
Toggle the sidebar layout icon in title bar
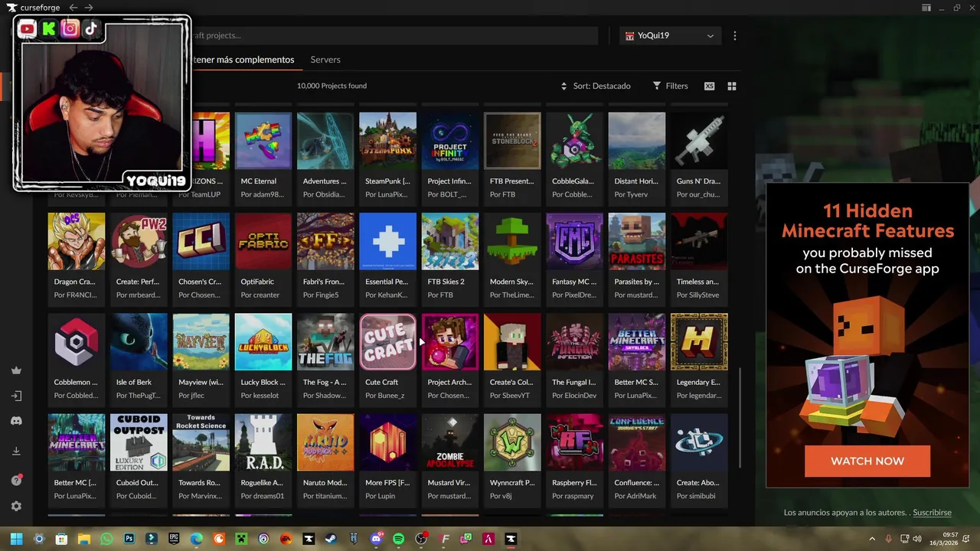click(x=926, y=8)
